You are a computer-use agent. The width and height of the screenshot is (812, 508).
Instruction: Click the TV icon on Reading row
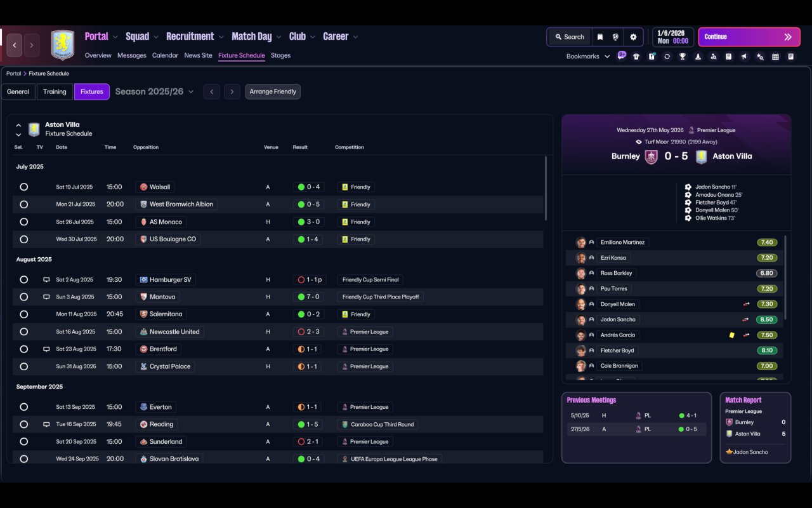[x=46, y=424]
